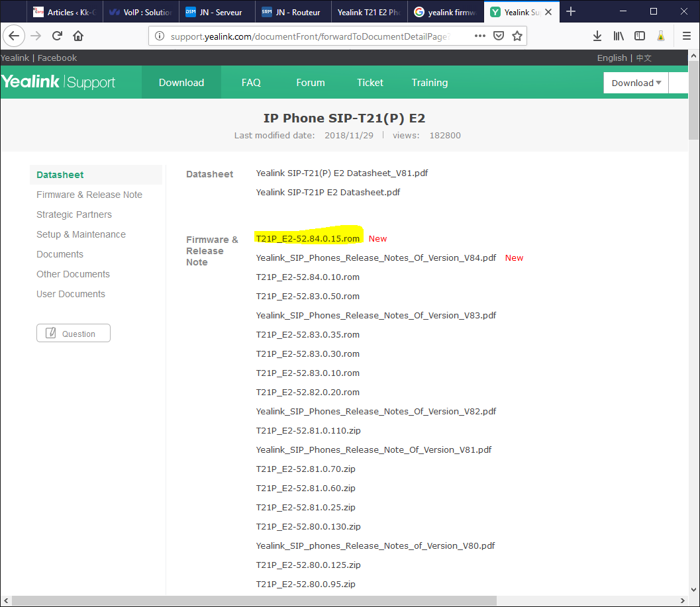Download the highlighted T21P_E2-52.84.0.15.rom firmware
The image size is (700, 607).
pyautogui.click(x=308, y=238)
